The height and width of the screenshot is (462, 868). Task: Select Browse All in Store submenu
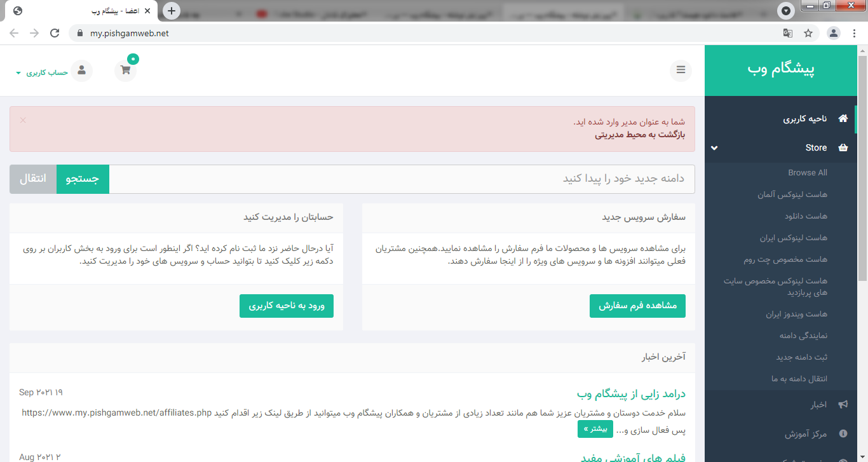(x=808, y=173)
